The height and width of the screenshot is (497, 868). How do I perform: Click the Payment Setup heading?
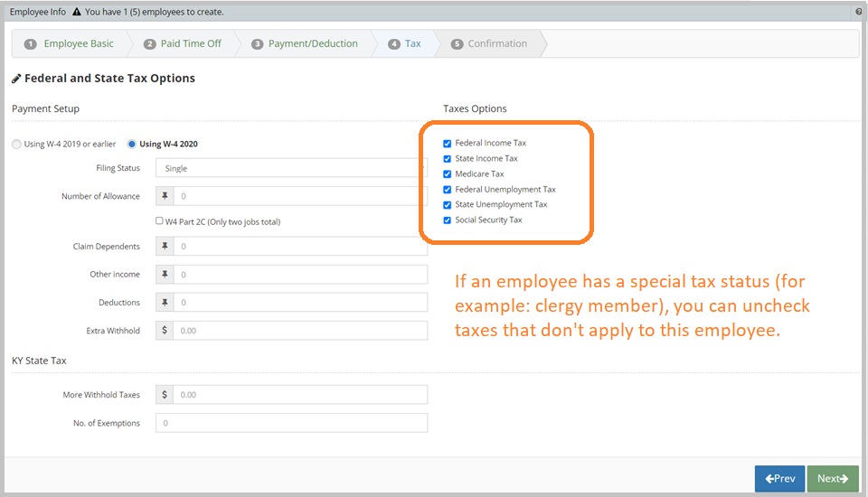[45, 108]
